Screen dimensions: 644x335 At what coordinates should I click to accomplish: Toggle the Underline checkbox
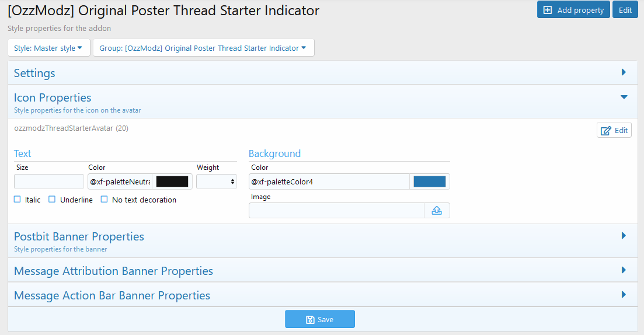click(52, 200)
